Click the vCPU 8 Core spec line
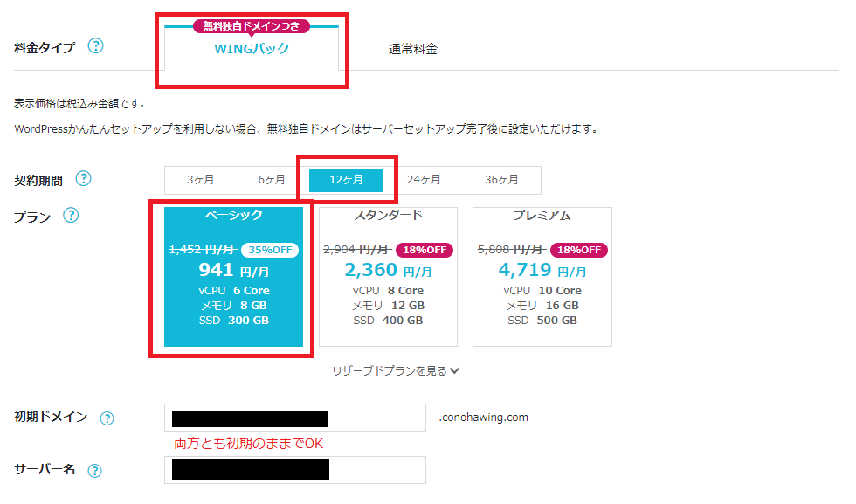Viewport: 856px width, 504px height. tap(388, 291)
